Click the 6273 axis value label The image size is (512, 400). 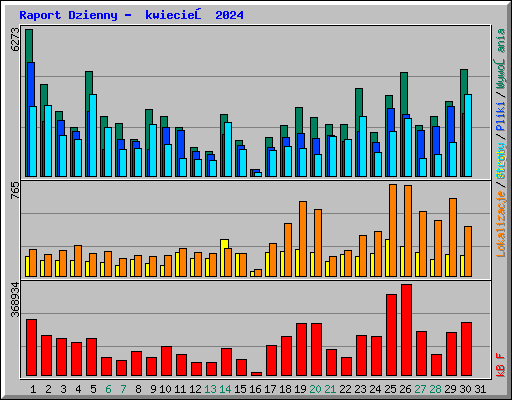click(16, 40)
